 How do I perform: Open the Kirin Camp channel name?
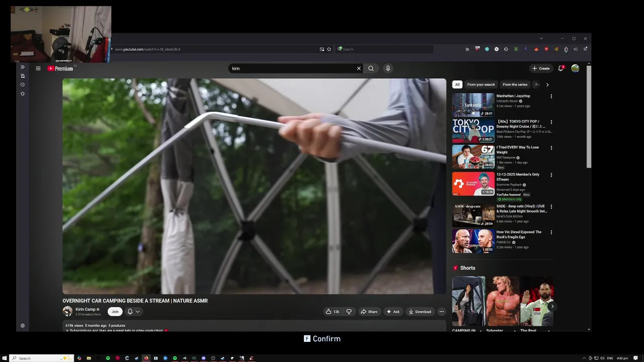[x=86, y=309]
